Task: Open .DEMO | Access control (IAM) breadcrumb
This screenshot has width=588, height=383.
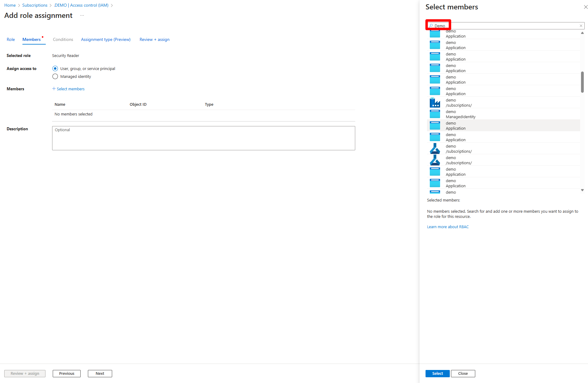Action: (81, 5)
